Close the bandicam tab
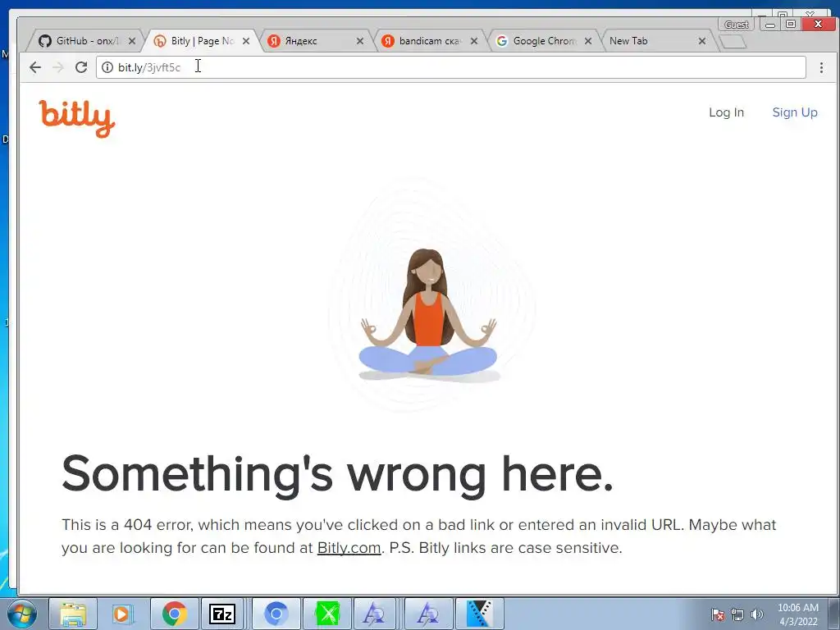Screen dimensions: 840x630 [474, 41]
